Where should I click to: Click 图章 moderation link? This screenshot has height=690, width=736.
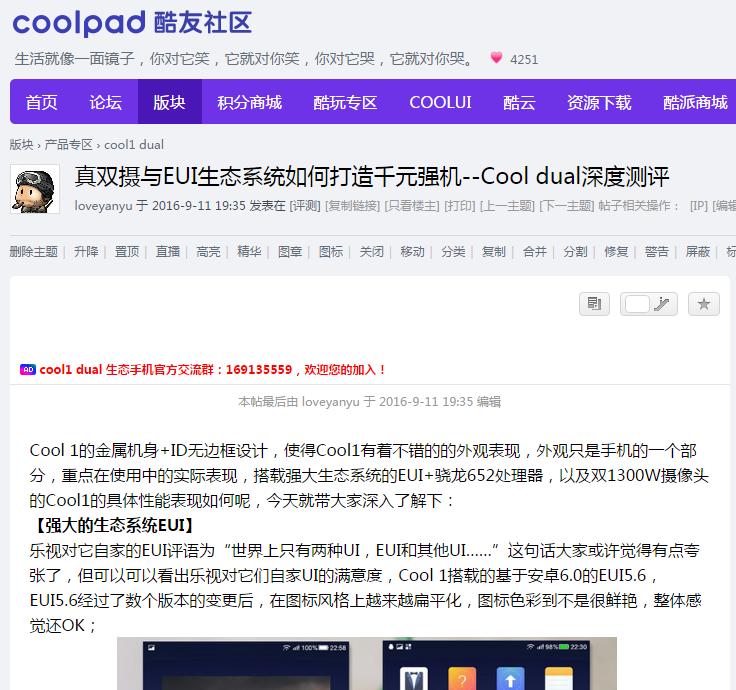[290, 252]
